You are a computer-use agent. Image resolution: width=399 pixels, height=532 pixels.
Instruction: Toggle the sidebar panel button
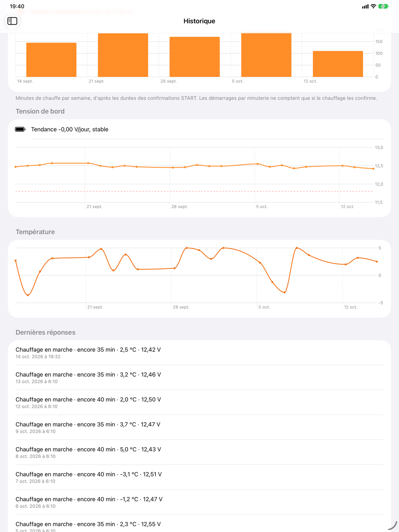pyautogui.click(x=12, y=21)
